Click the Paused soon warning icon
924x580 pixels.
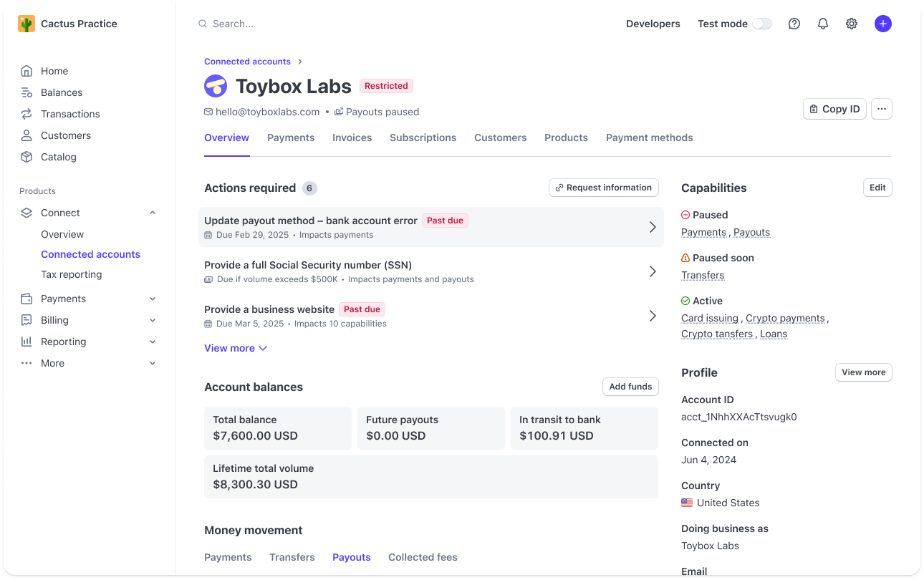tap(685, 258)
